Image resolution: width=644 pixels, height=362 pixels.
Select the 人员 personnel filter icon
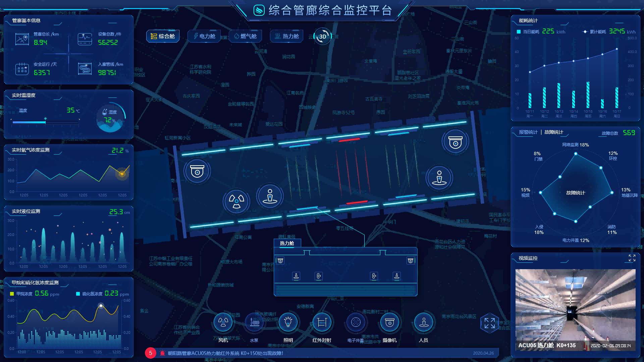tap(424, 322)
